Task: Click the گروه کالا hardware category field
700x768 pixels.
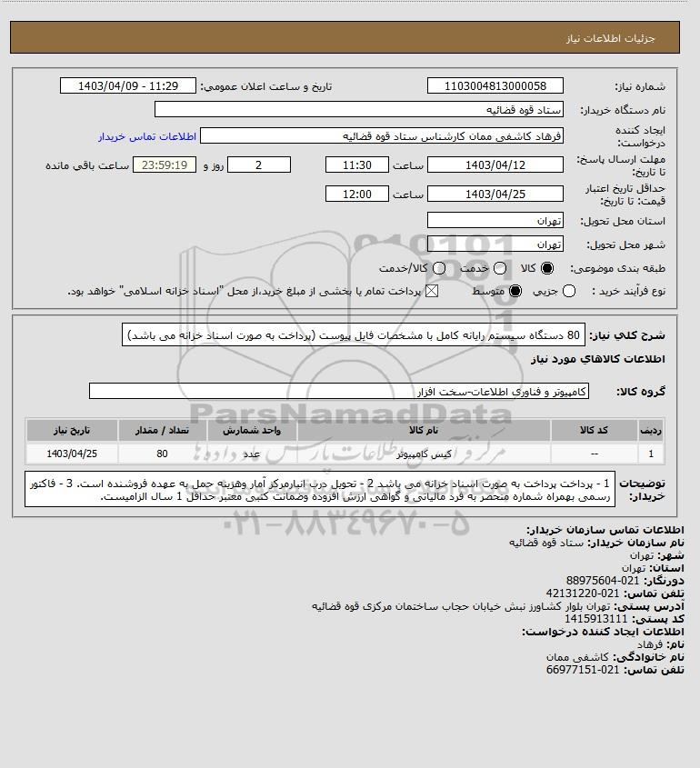Action: click(339, 392)
